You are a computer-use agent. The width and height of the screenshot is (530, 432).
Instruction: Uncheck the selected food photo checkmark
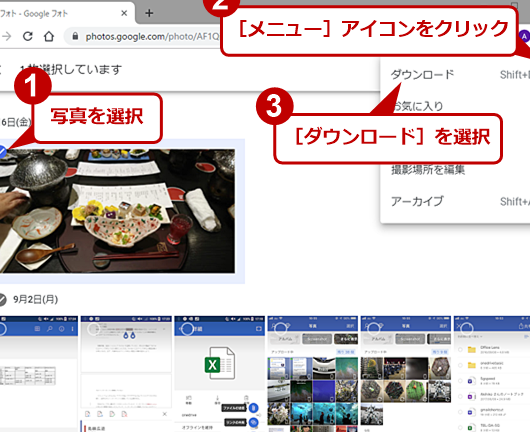pos(2,151)
